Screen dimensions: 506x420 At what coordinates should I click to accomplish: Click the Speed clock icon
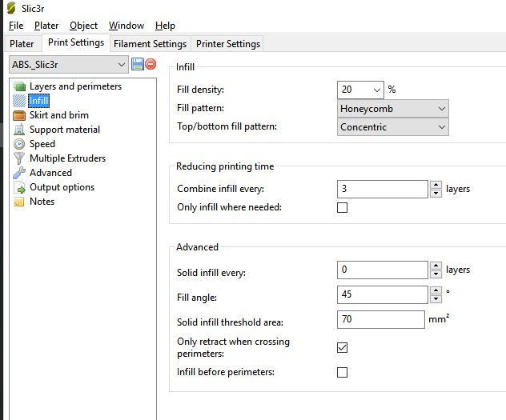coord(20,144)
